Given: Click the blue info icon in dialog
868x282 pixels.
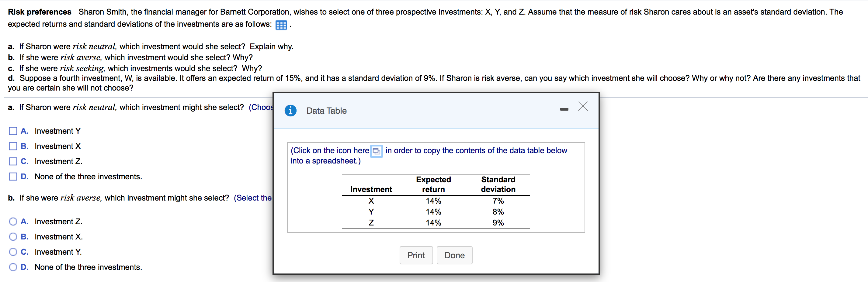Looking at the screenshot, I should tap(290, 110).
